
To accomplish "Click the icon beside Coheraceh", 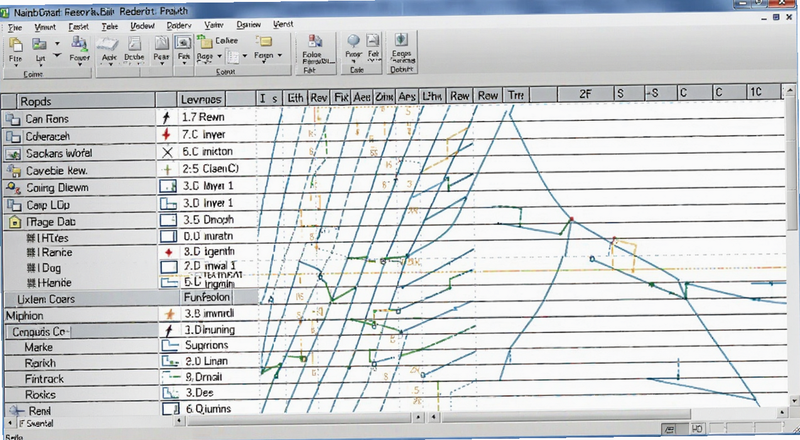I will [x=13, y=137].
